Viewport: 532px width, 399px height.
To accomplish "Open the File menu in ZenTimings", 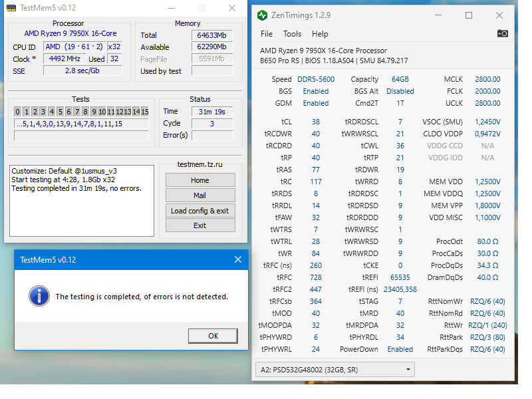I will pyautogui.click(x=267, y=34).
